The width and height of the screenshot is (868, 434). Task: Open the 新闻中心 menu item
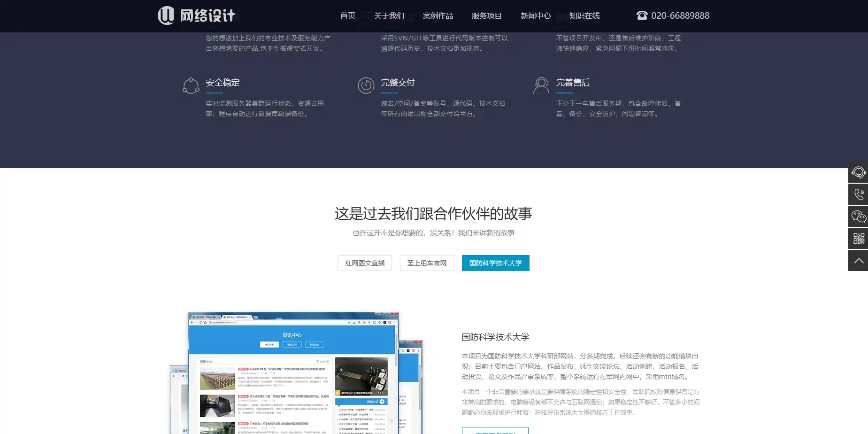[x=535, y=15]
